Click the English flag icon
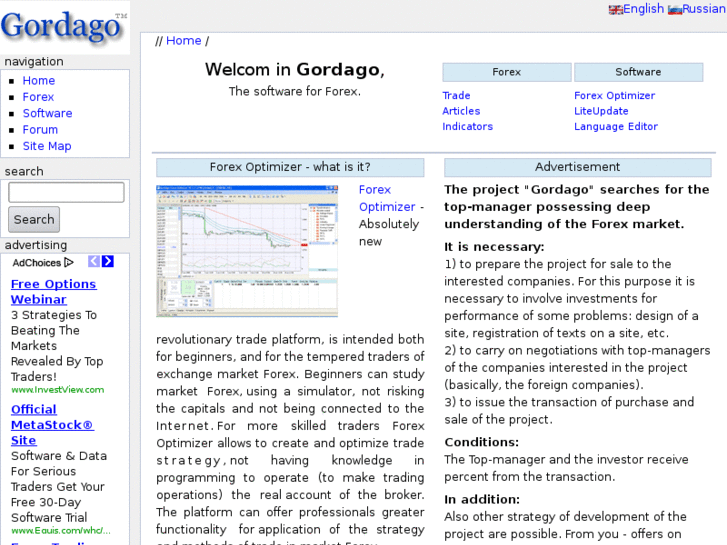 pyautogui.click(x=616, y=10)
